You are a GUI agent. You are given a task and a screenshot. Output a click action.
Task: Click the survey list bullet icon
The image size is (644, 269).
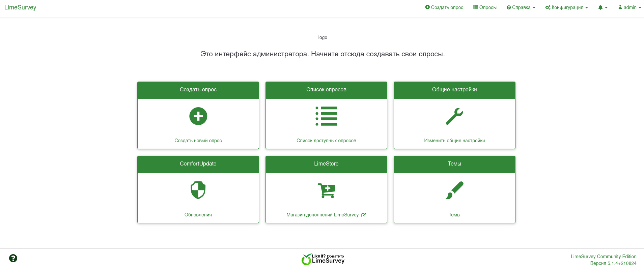click(x=326, y=116)
